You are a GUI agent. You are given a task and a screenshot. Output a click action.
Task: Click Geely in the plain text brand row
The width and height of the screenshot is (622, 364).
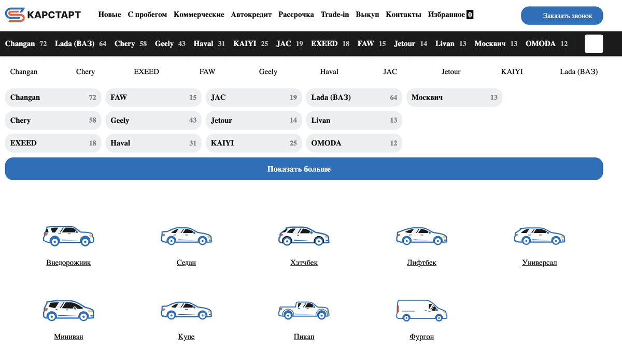(x=268, y=71)
